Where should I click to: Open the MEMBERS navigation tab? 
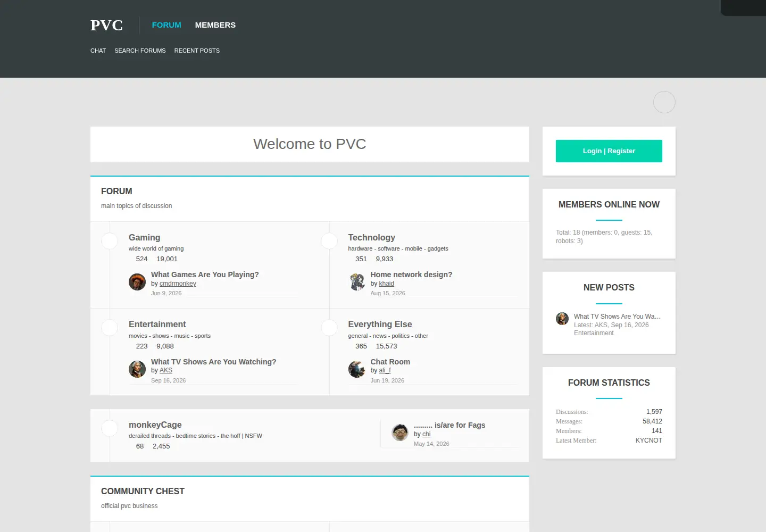215,25
